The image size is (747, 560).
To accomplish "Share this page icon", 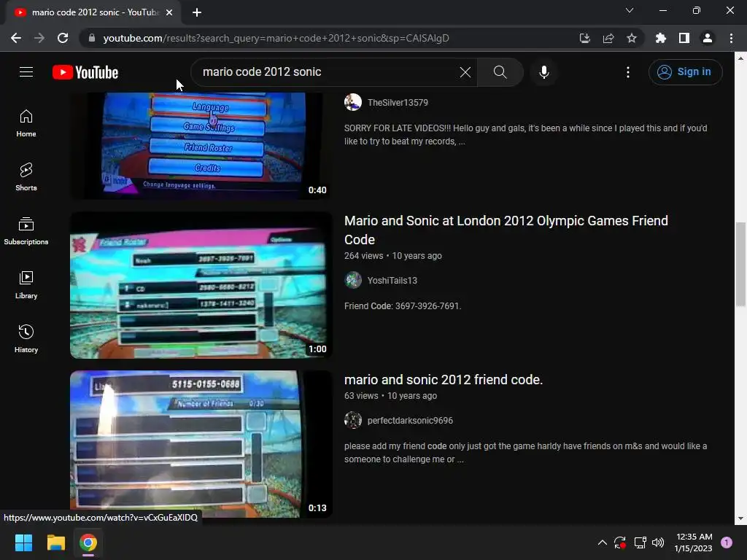I will pos(608,38).
